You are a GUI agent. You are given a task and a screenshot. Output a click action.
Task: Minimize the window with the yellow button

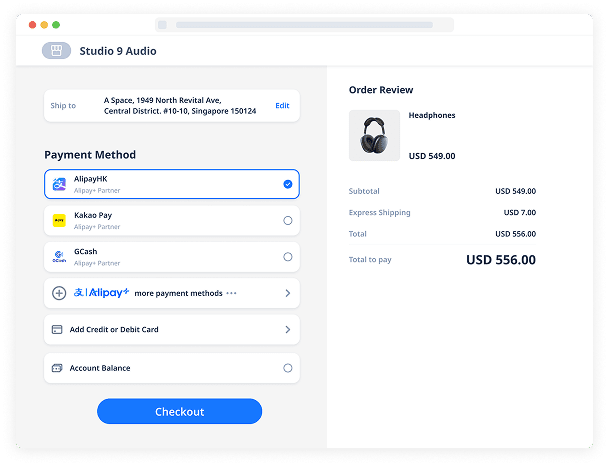[44, 25]
